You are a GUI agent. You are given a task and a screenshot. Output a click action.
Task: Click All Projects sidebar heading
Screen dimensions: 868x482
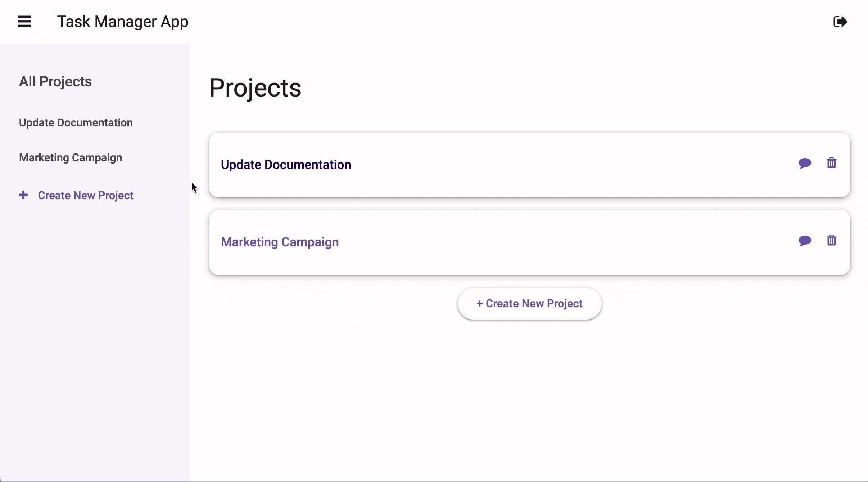(x=55, y=81)
